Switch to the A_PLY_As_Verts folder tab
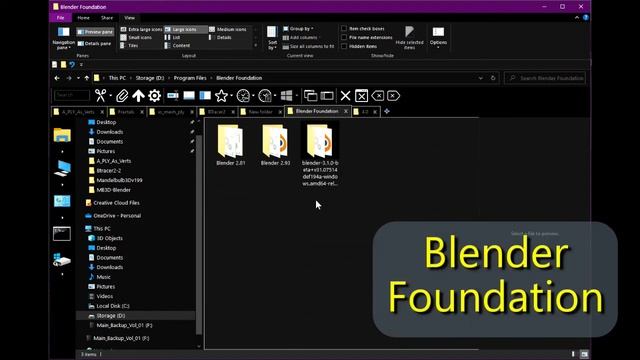 [78, 112]
